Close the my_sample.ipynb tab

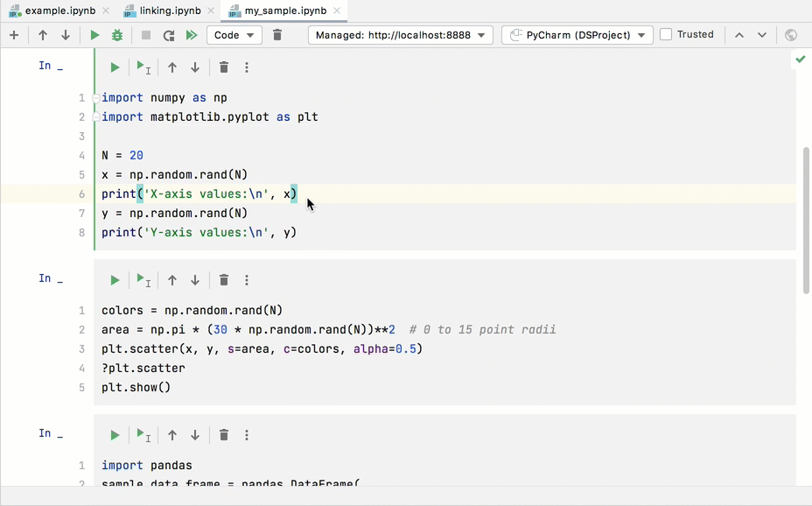click(337, 11)
